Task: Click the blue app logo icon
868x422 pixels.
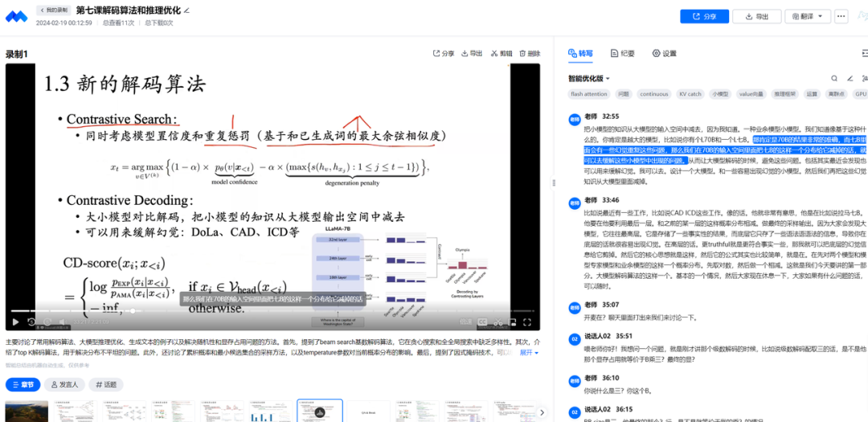Action: (16, 16)
